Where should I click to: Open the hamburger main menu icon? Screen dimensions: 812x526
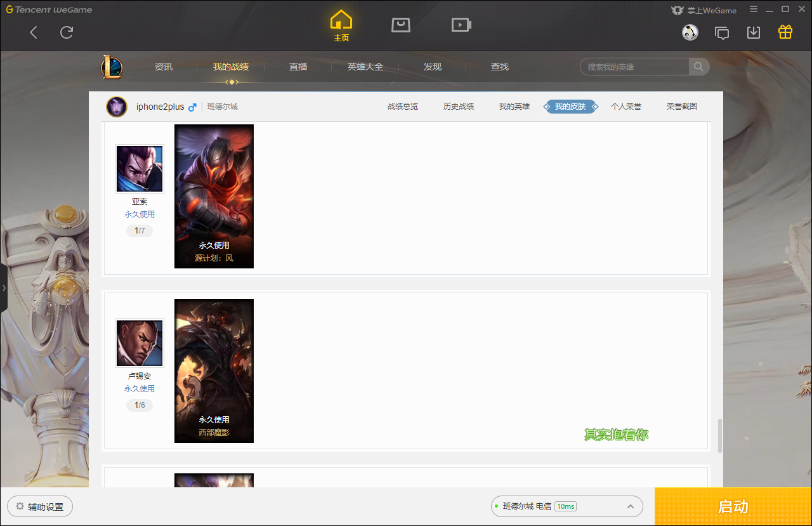coord(754,10)
